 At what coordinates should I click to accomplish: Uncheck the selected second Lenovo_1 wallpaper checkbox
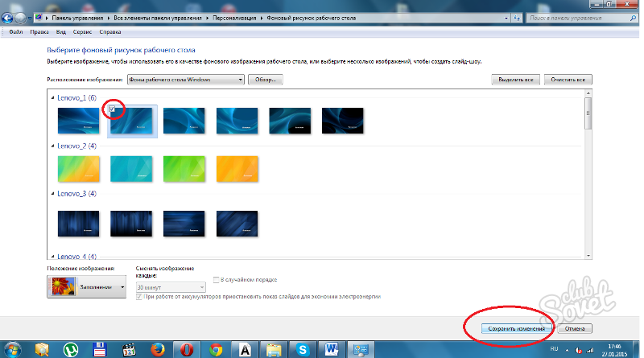point(114,109)
